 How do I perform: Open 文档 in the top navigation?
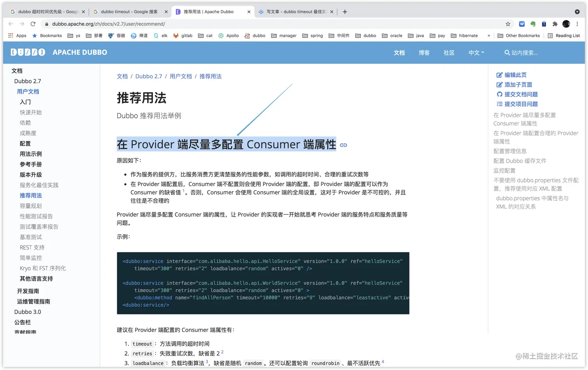[399, 53]
